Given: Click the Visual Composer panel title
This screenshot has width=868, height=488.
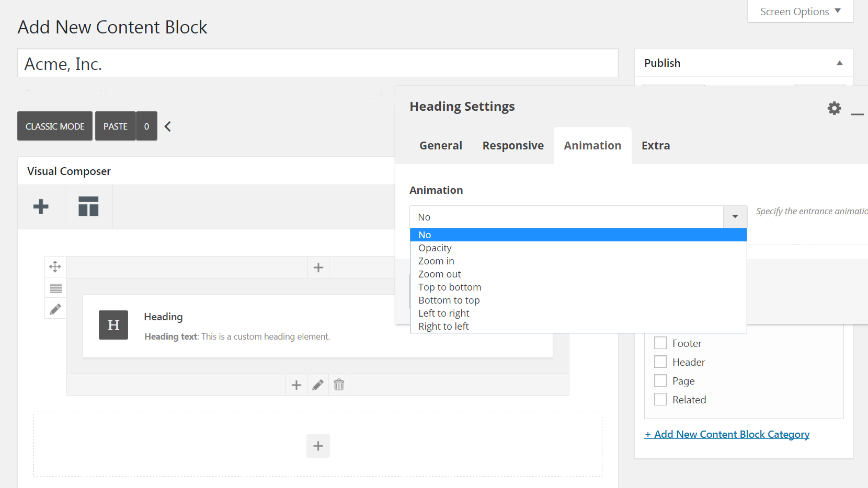Looking at the screenshot, I should pos(69,171).
